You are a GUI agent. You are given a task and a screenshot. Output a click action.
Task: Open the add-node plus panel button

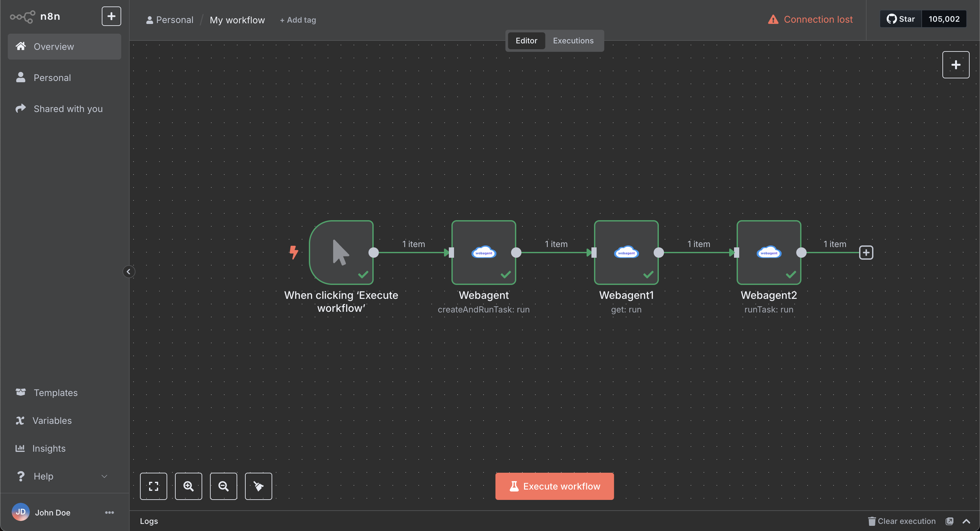click(955, 65)
